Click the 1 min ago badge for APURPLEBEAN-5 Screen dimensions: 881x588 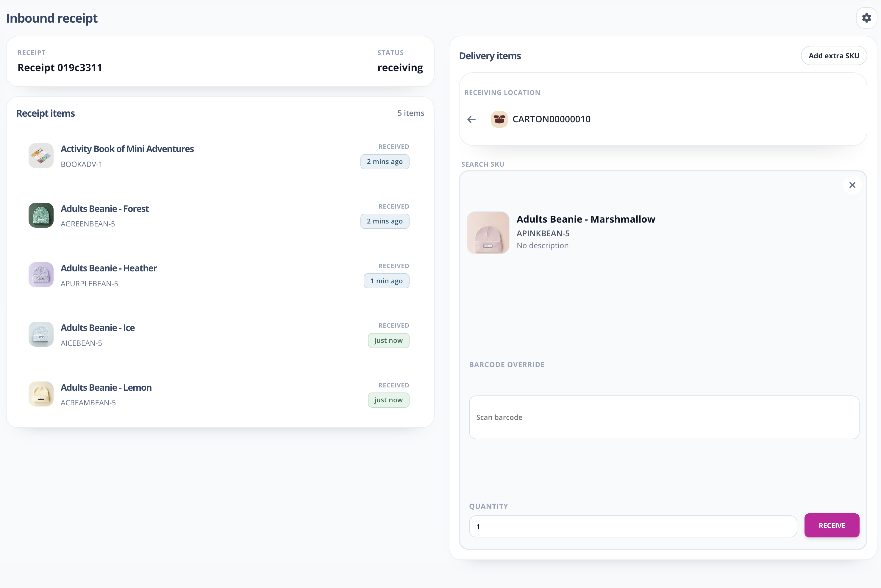click(386, 281)
